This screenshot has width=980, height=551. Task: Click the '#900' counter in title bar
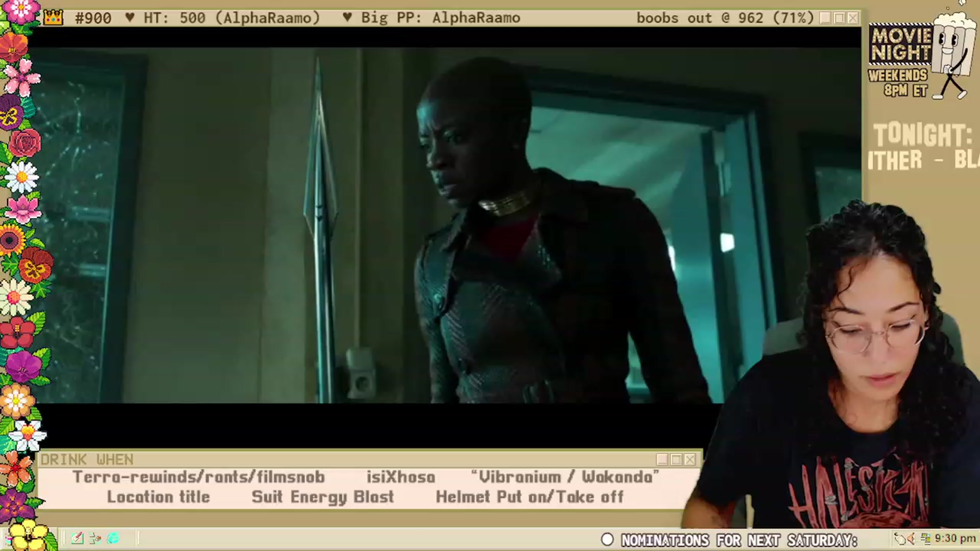tap(93, 18)
